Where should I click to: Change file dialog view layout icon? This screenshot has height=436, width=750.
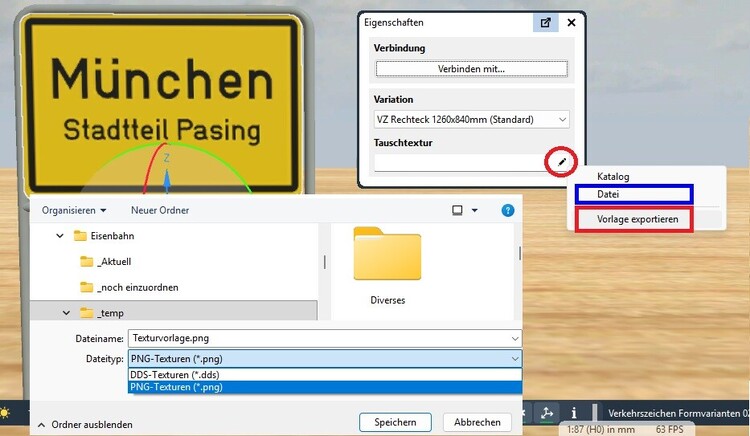[x=457, y=210]
